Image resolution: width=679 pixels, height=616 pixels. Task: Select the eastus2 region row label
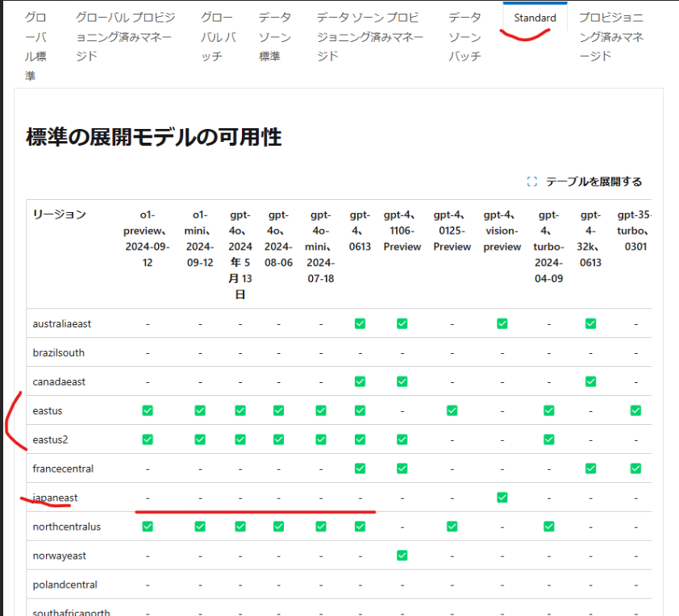50,439
